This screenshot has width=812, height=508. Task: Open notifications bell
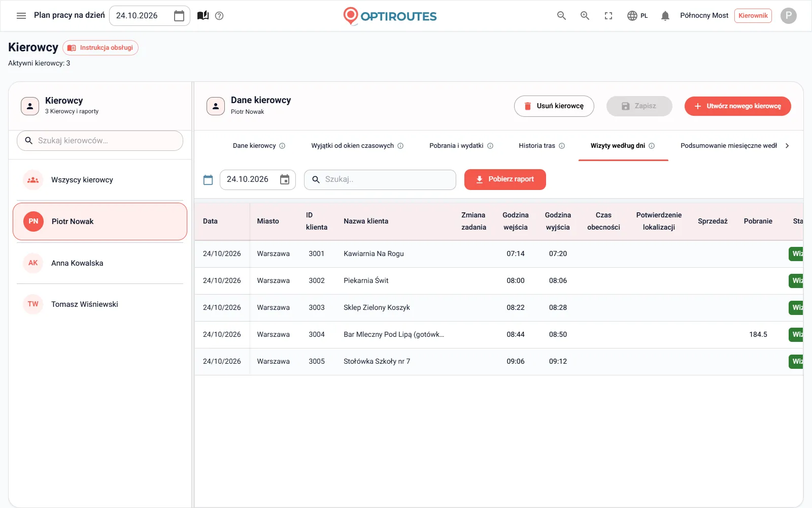665,16
